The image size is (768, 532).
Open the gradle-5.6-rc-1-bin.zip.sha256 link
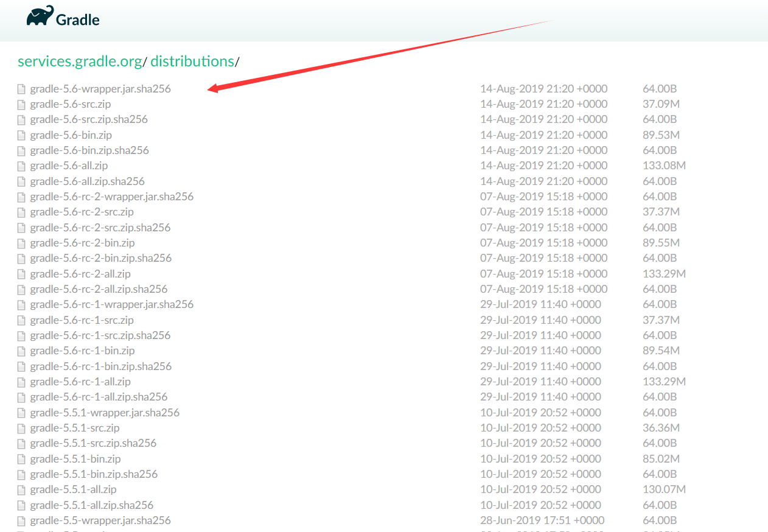coord(101,366)
